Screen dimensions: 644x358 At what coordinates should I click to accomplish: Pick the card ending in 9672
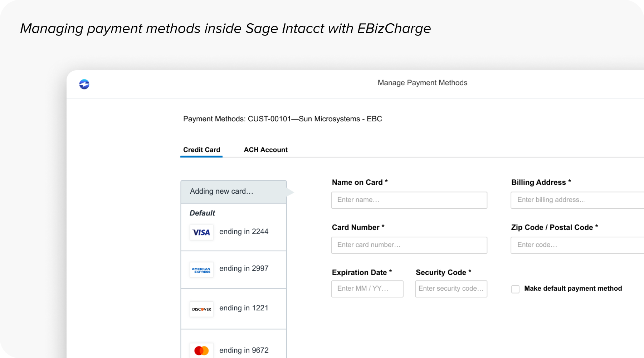[233, 350]
